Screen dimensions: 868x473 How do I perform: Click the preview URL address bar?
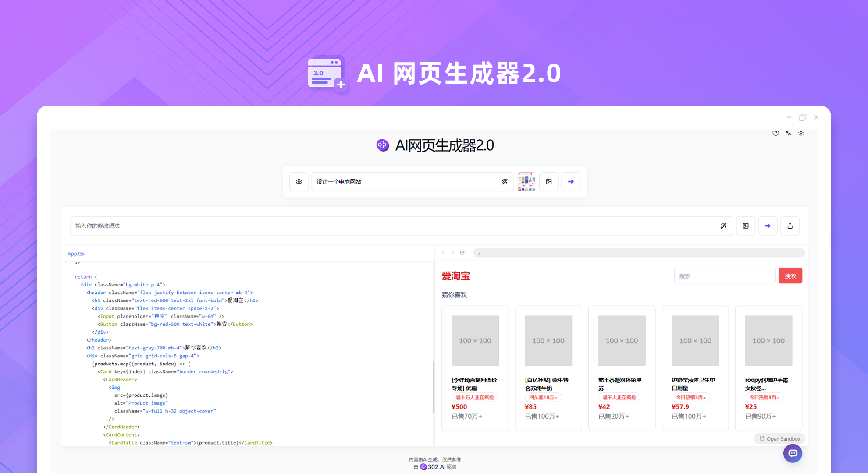click(639, 253)
